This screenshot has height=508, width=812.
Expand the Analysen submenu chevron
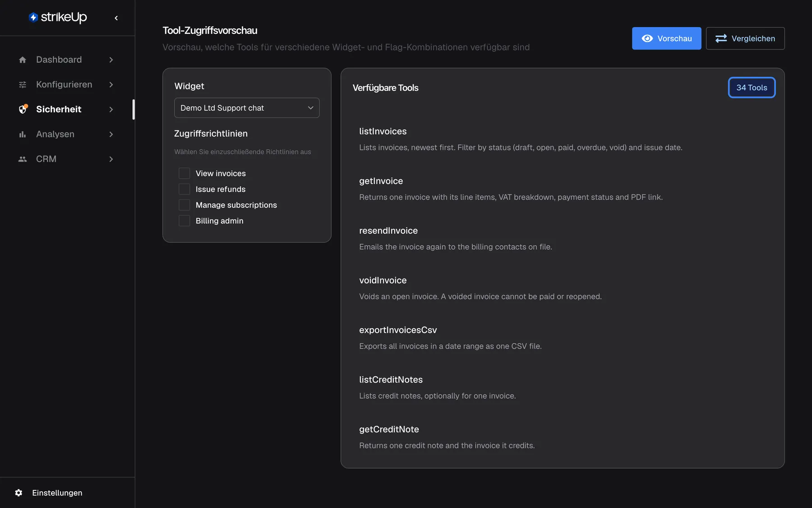(x=111, y=134)
